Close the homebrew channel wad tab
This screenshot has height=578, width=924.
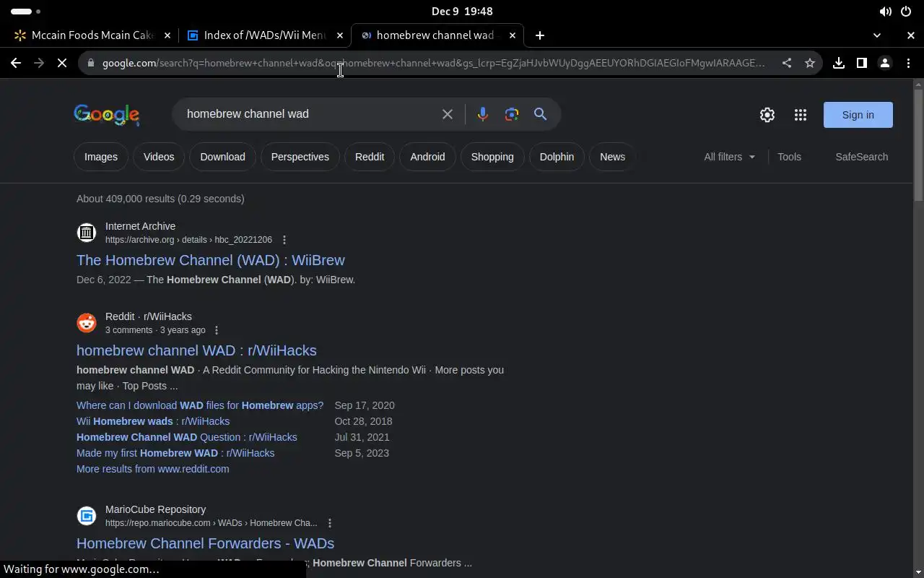(513, 35)
